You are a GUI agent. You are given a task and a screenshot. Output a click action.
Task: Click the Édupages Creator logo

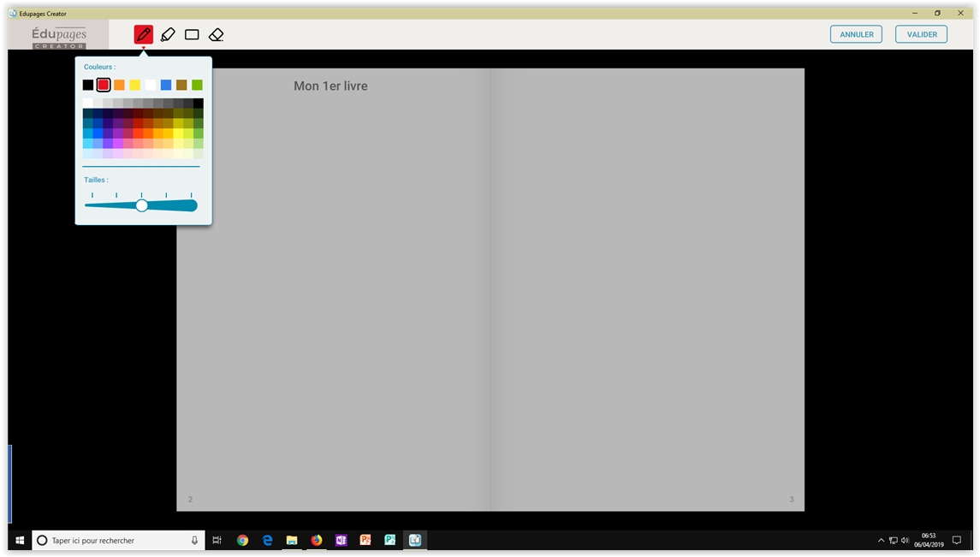pos(59,36)
